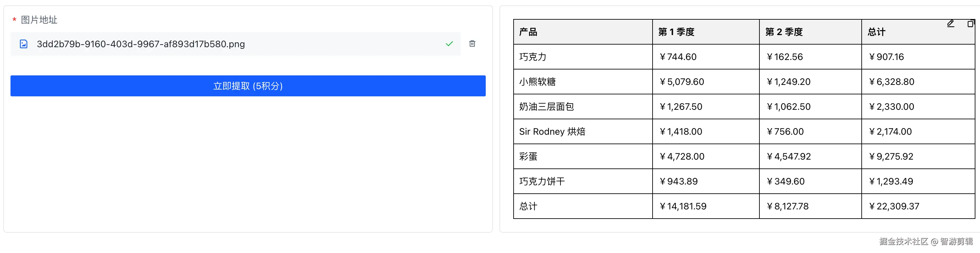Image resolution: width=980 pixels, height=253 pixels.
Task: Click the ¥22,309.37 grand total cell
Action: (x=894, y=206)
